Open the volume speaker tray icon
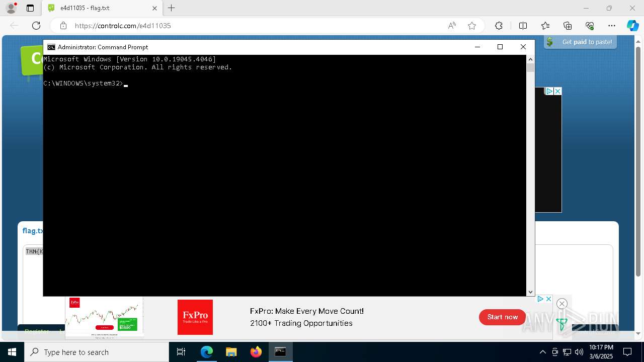This screenshot has height=362, width=644. (x=579, y=352)
